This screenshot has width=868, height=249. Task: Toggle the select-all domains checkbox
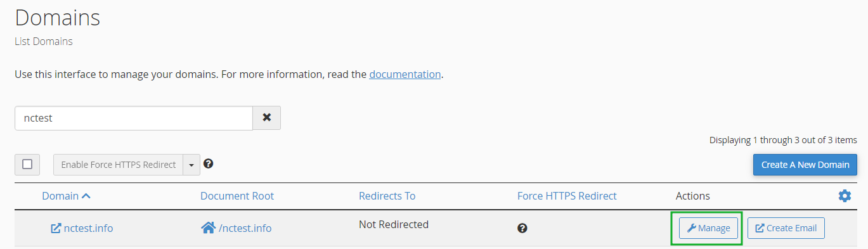tap(27, 164)
